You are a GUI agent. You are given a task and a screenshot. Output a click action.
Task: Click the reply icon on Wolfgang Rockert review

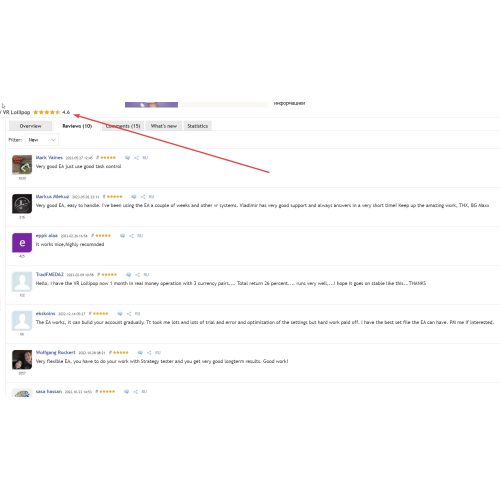point(140,353)
